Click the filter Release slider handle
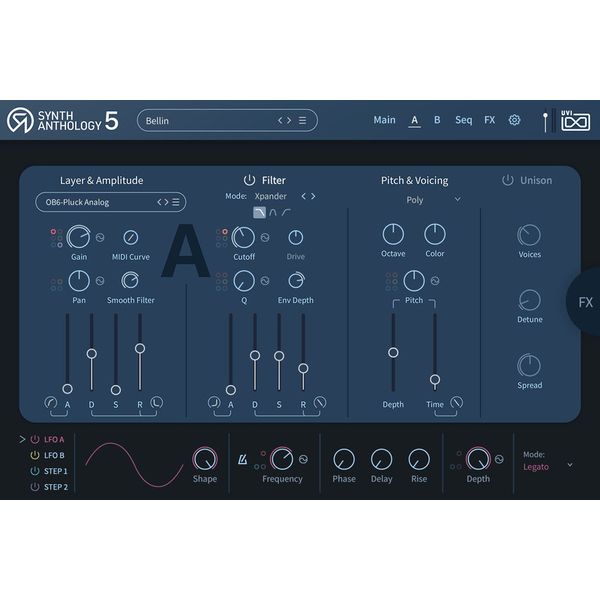Image resolution: width=600 pixels, height=600 pixels. click(x=303, y=368)
